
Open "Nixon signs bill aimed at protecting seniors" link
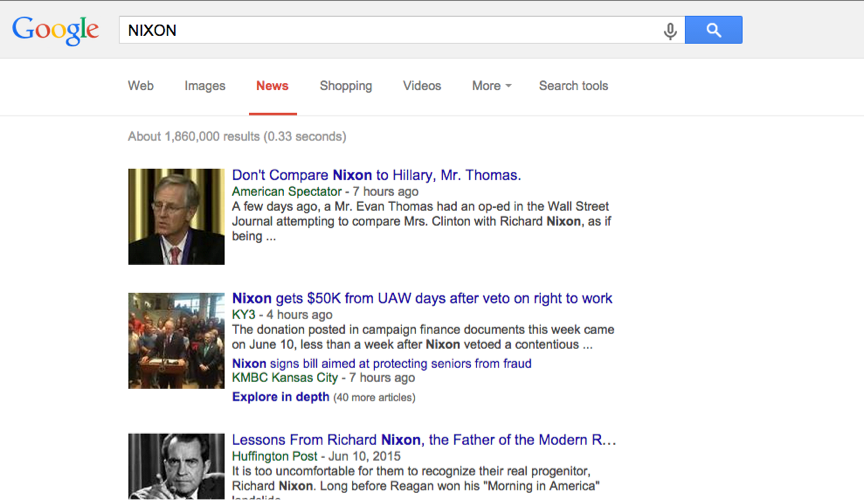pyautogui.click(x=382, y=364)
